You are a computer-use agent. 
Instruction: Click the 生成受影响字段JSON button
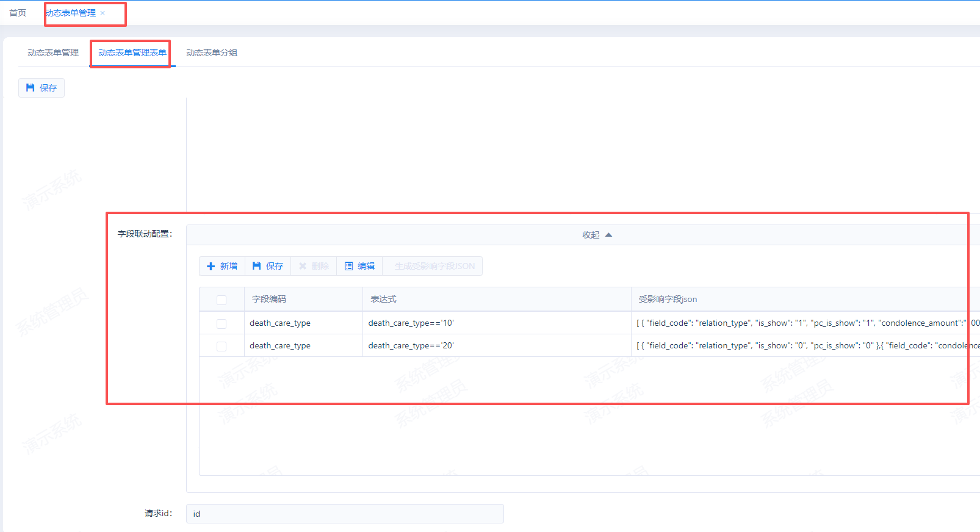pyautogui.click(x=434, y=266)
